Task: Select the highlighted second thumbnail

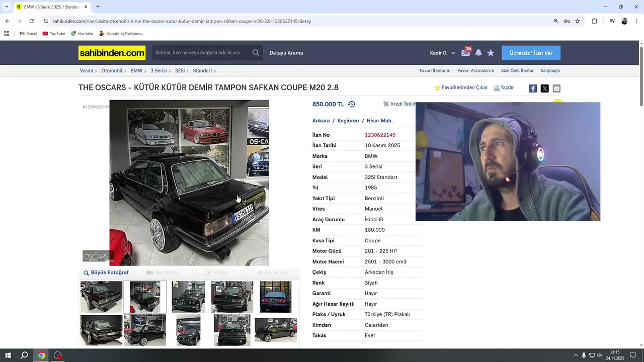Action: pos(145,297)
